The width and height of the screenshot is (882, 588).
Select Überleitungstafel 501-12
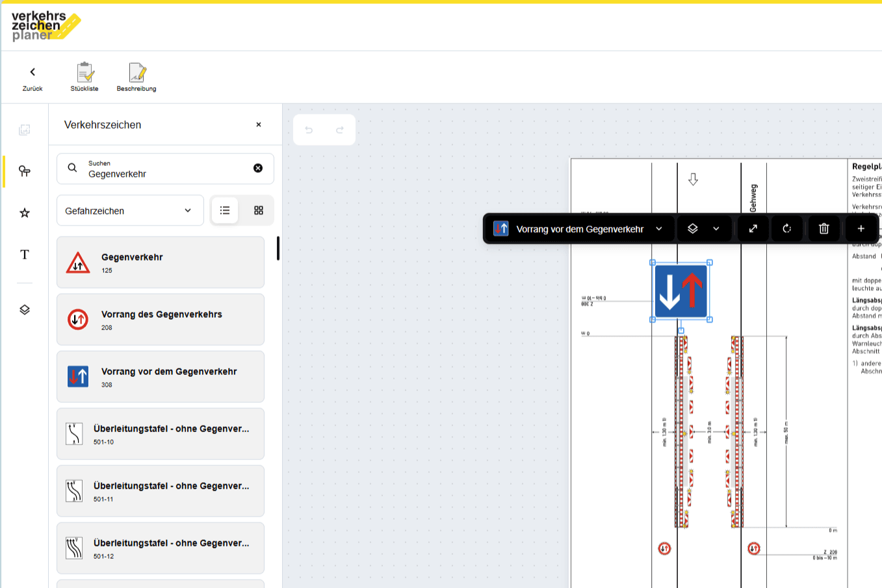[x=161, y=548]
